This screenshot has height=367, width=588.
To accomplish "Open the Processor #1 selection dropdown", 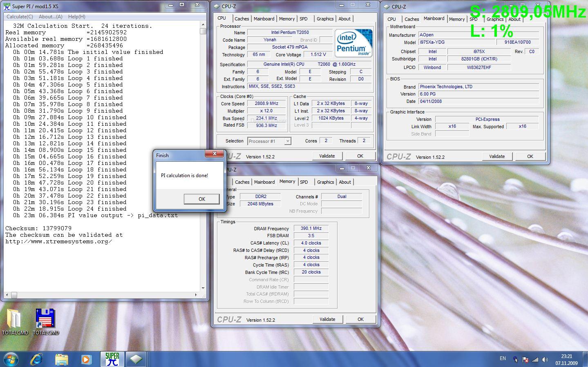I will tap(288, 141).
